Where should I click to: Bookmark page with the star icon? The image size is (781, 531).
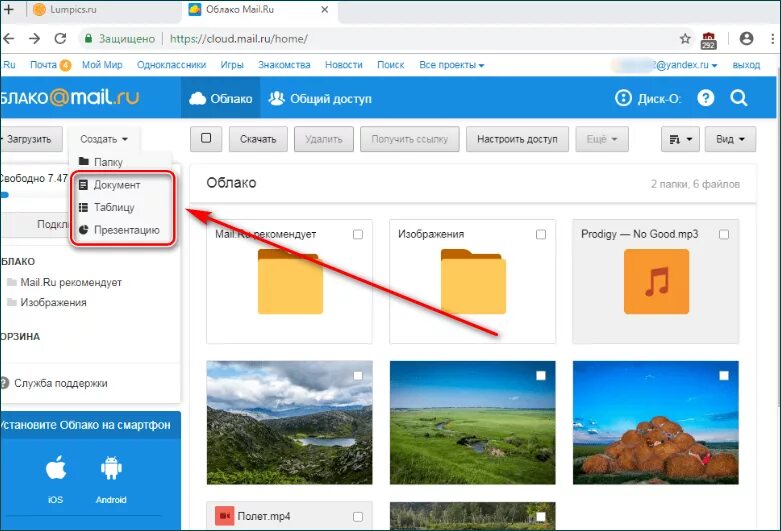685,38
